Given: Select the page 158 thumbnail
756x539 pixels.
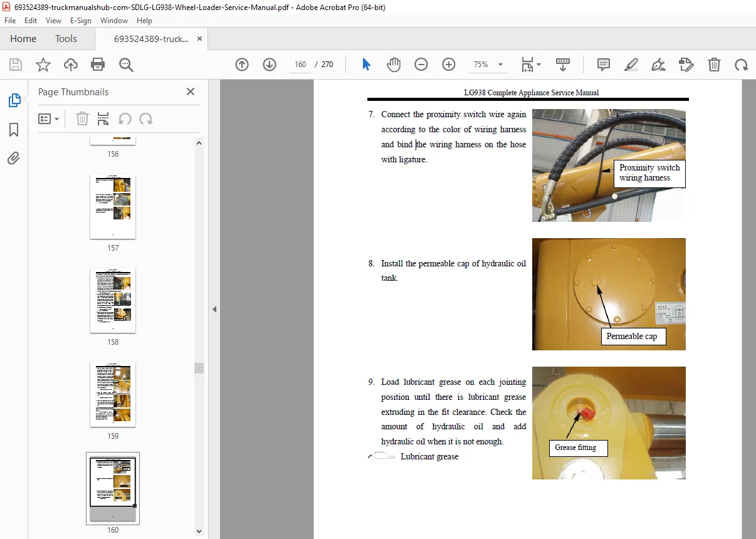Looking at the screenshot, I should pyautogui.click(x=113, y=301).
